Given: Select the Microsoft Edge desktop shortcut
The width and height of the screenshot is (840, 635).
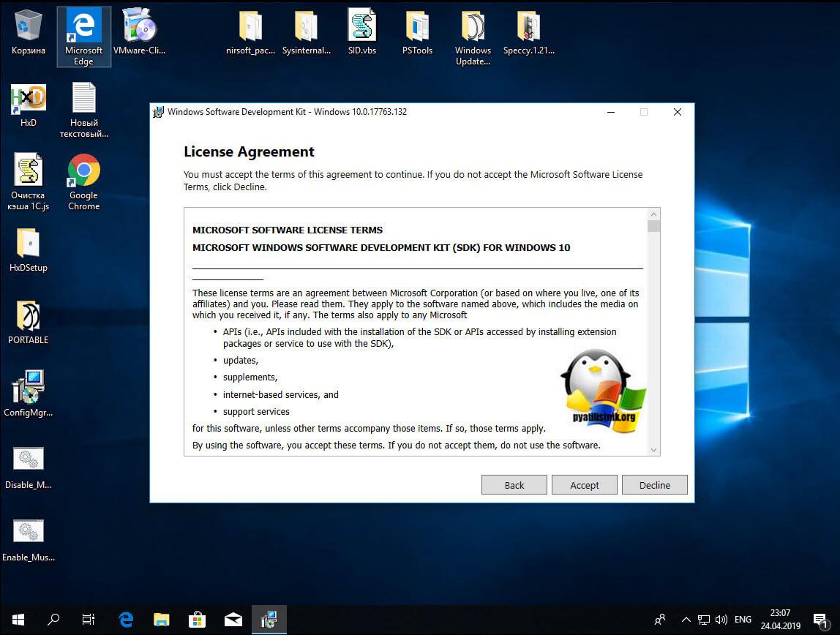Looking at the screenshot, I should pos(83,37).
